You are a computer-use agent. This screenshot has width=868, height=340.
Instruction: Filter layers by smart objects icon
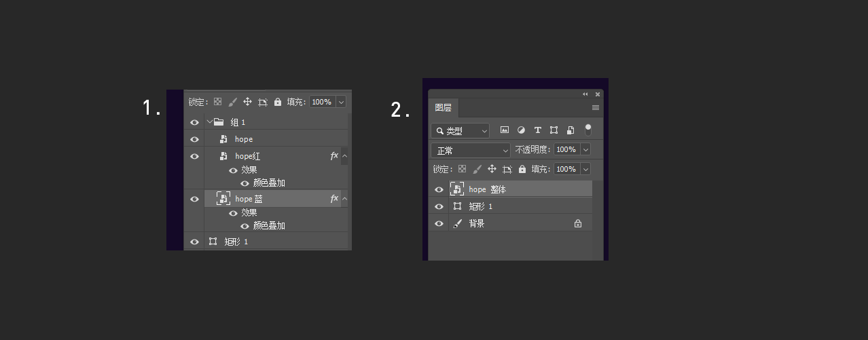571,130
